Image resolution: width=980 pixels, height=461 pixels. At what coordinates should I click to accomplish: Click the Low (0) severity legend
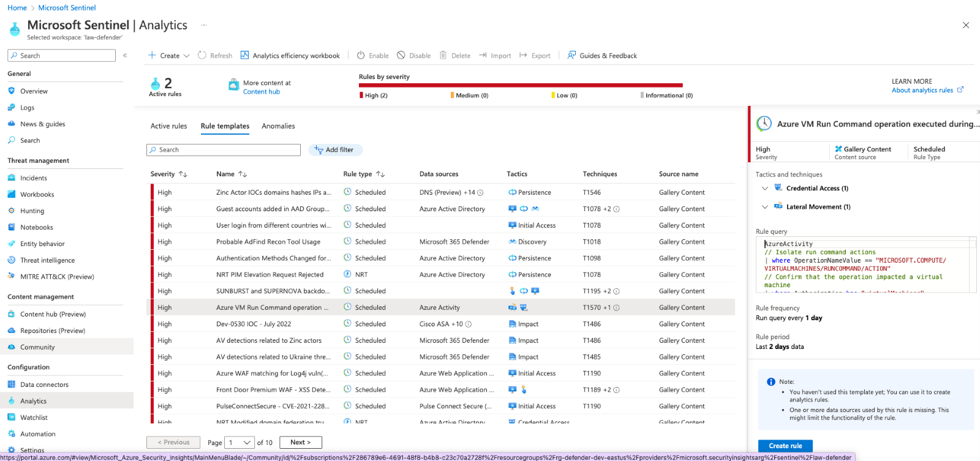pyautogui.click(x=564, y=96)
